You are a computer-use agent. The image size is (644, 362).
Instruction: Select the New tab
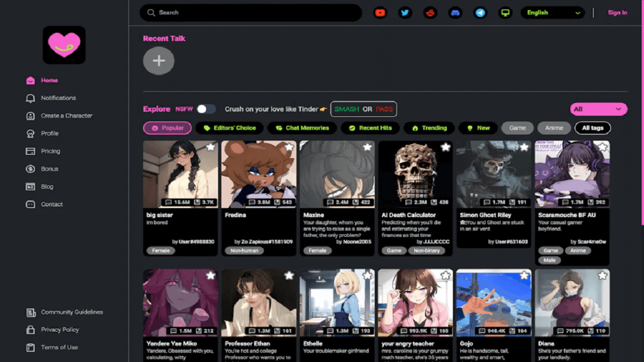click(478, 128)
